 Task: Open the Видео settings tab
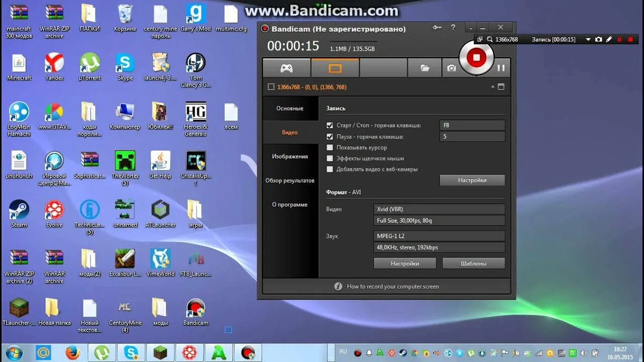click(290, 133)
